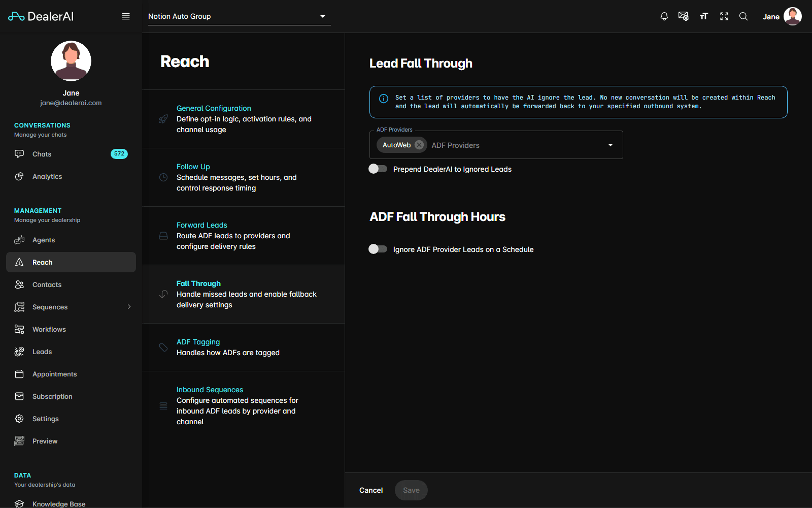Remove the AutoWeb provider chip
Screen dimensions: 812x508
point(419,145)
